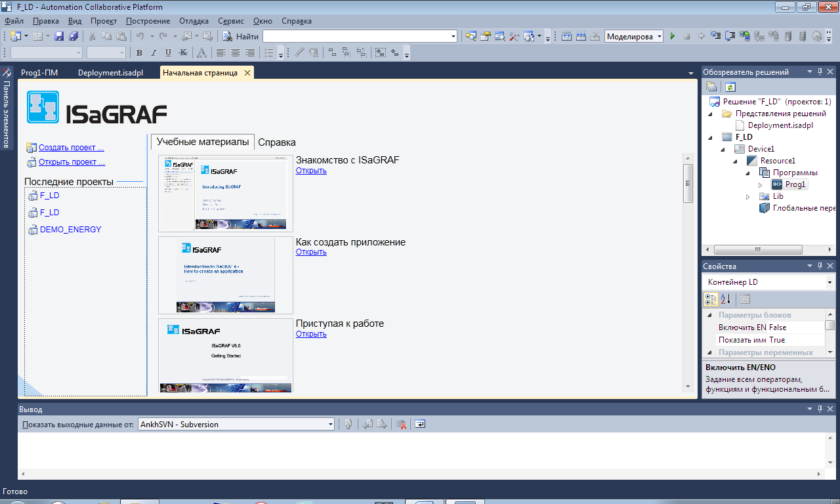Click the Cut scissors icon

(93, 36)
